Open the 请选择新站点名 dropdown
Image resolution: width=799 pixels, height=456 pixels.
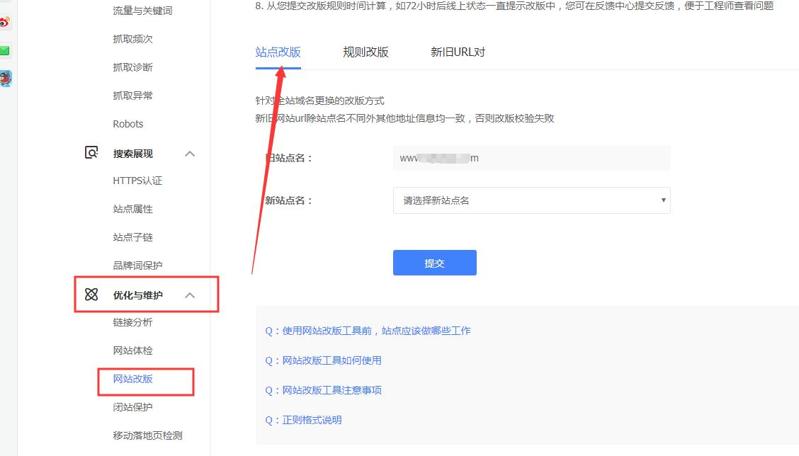[531, 200]
